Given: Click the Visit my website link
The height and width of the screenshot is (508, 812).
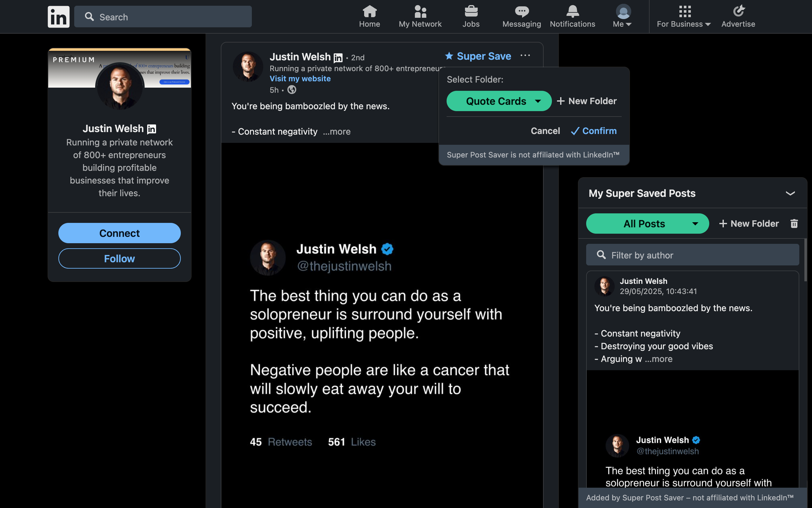Looking at the screenshot, I should 300,78.
